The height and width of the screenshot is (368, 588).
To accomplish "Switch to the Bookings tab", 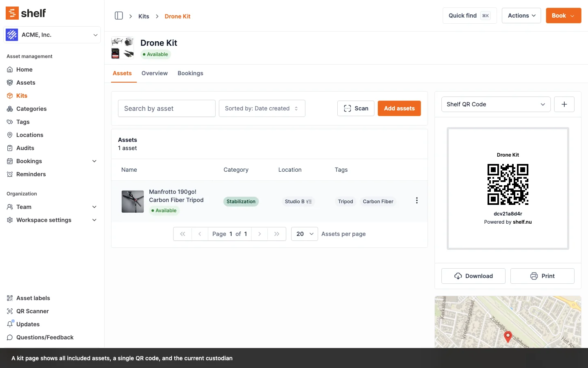I will (x=190, y=73).
